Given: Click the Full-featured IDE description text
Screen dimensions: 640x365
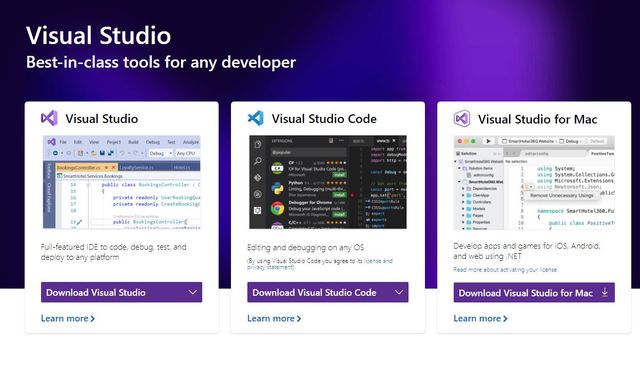Looking at the screenshot, I should click(x=113, y=252).
